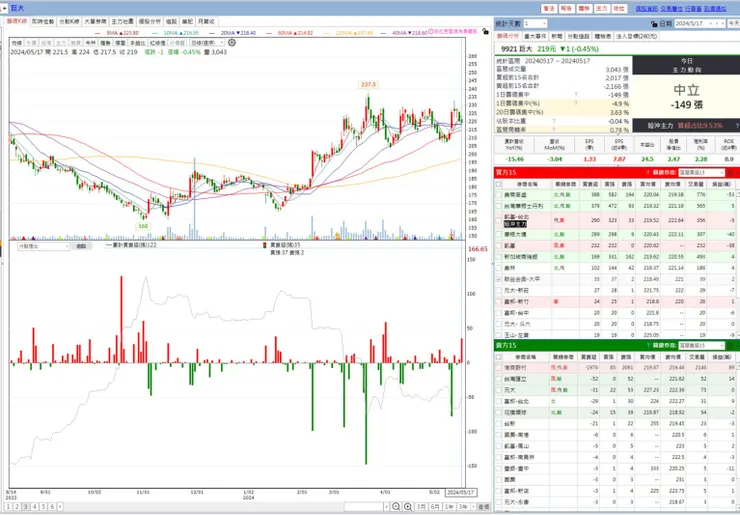This screenshot has height=515, width=740.
Task: Tick the checkbox for 美商星盛 row
Action: pyautogui.click(x=499, y=195)
